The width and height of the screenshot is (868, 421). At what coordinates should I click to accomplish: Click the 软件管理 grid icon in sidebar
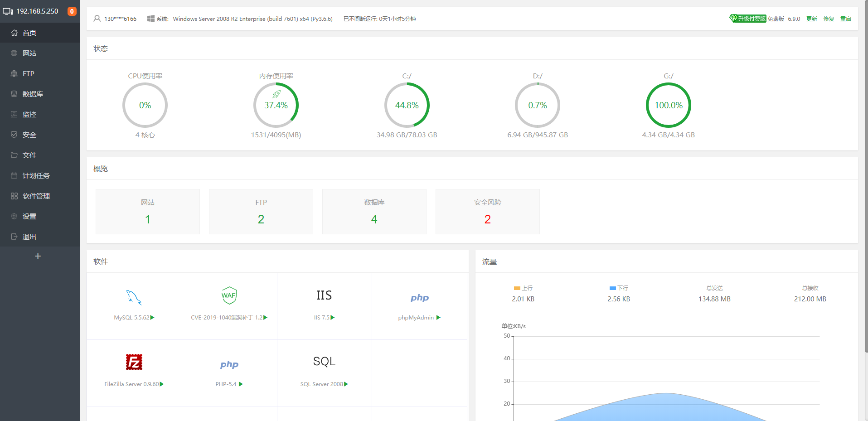click(x=14, y=196)
